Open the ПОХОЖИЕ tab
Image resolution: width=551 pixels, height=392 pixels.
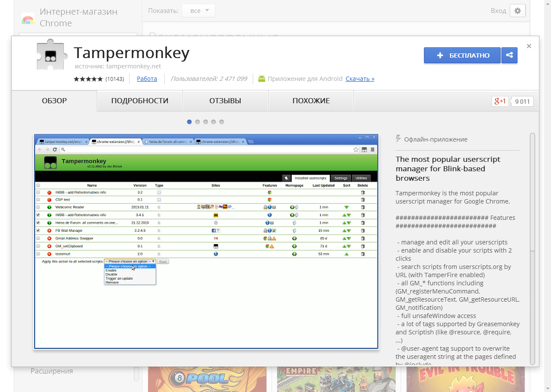point(311,101)
